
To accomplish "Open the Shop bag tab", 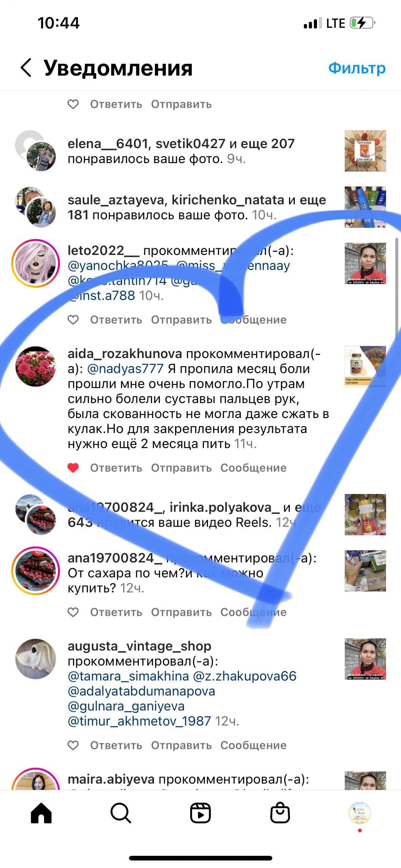I will (x=280, y=813).
